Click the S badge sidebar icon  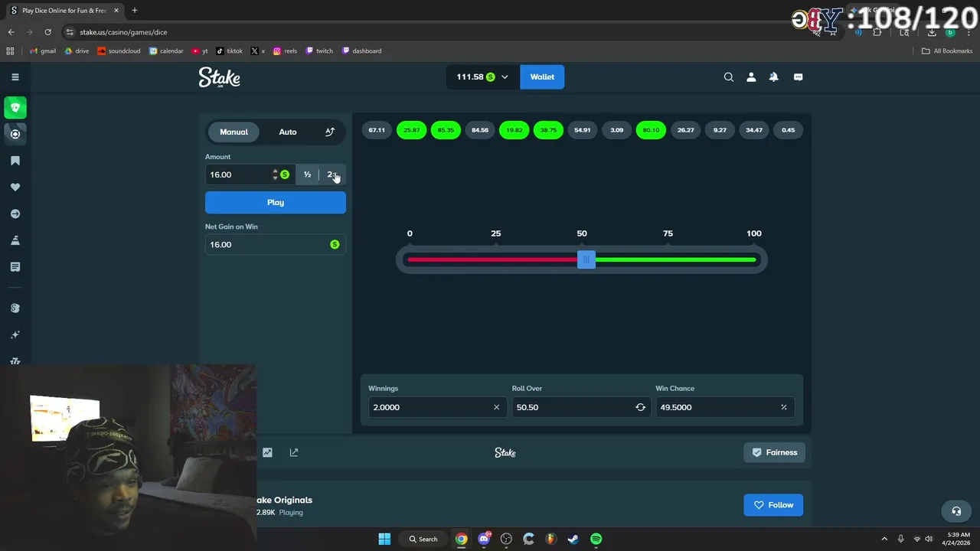tap(15, 308)
